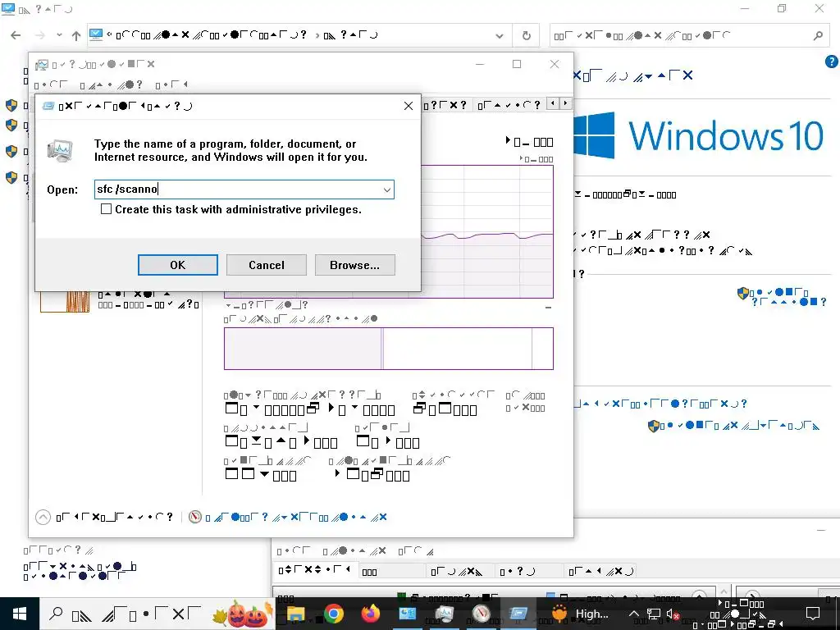This screenshot has height=630, width=840.
Task: Switch to the System Control Panel taskbar icon
Action: (407, 614)
